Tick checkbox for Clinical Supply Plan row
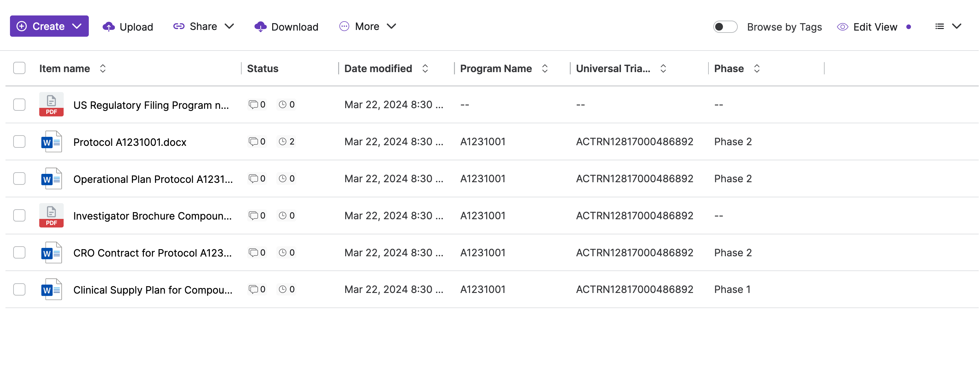Viewport: 980px width, 367px height. point(19,289)
